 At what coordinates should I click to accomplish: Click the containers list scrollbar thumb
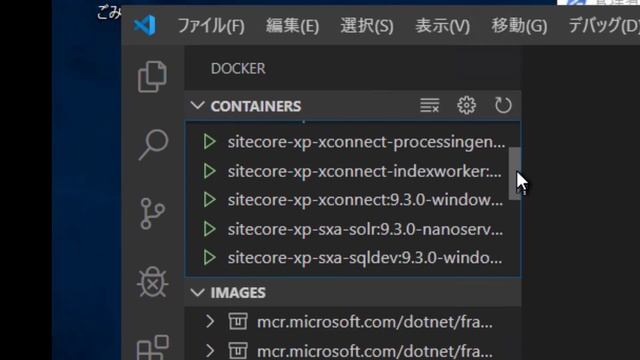coord(514,173)
